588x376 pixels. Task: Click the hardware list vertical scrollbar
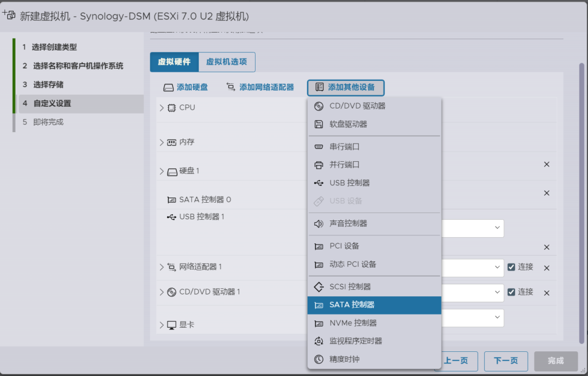582,203
